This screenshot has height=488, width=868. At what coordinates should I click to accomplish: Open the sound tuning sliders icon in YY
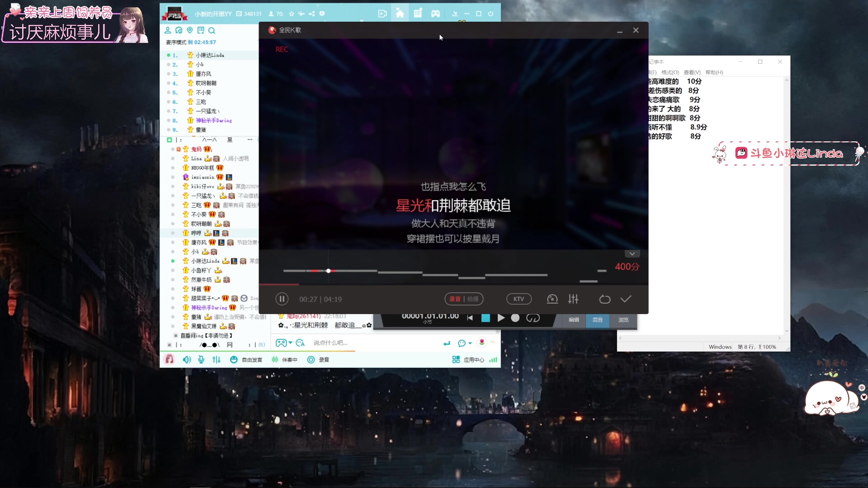point(217,360)
